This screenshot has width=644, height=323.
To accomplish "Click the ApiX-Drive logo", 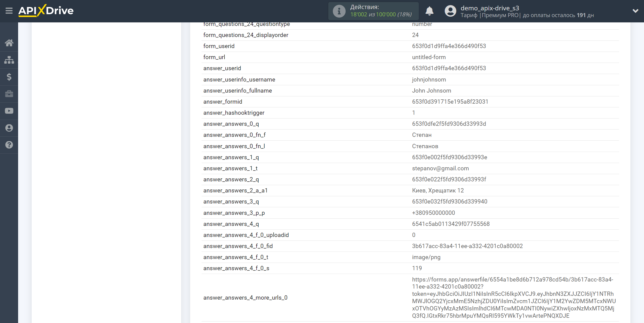I will click(46, 11).
